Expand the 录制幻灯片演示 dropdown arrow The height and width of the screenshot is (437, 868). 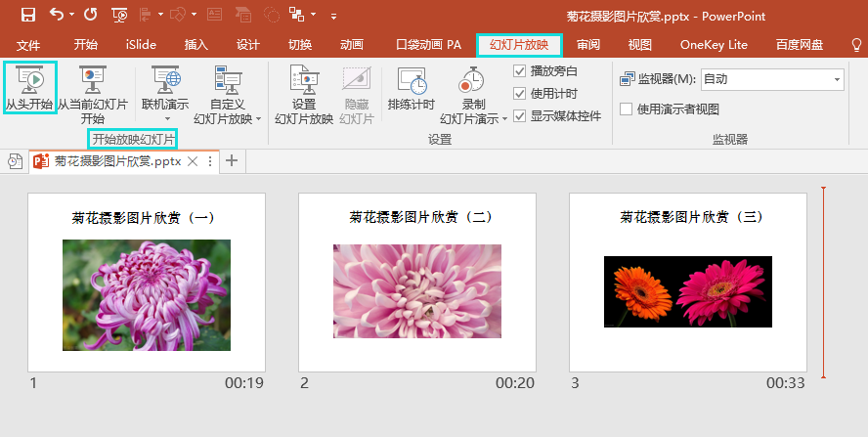pyautogui.click(x=504, y=119)
